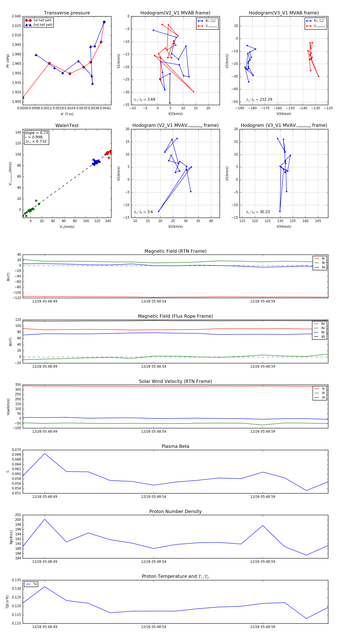
Task: Click the V_A(km/s) x-axis label
Action: pyautogui.click(x=67, y=227)
